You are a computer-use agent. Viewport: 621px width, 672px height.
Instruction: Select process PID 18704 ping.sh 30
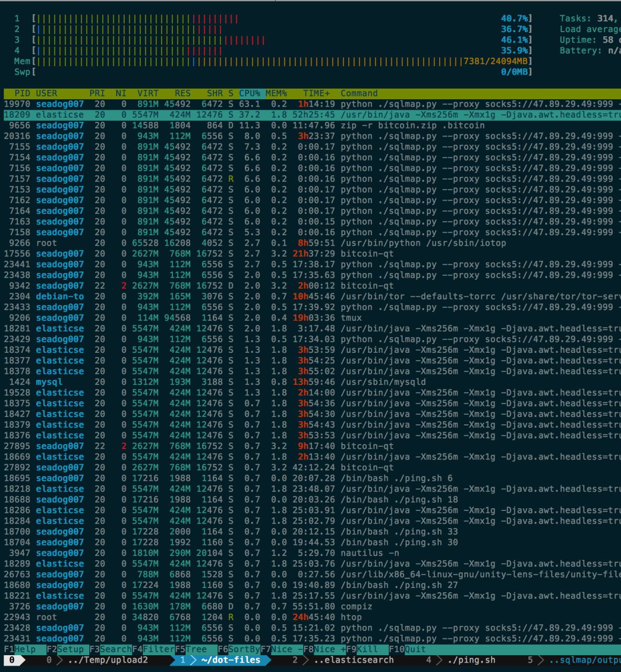312,542
